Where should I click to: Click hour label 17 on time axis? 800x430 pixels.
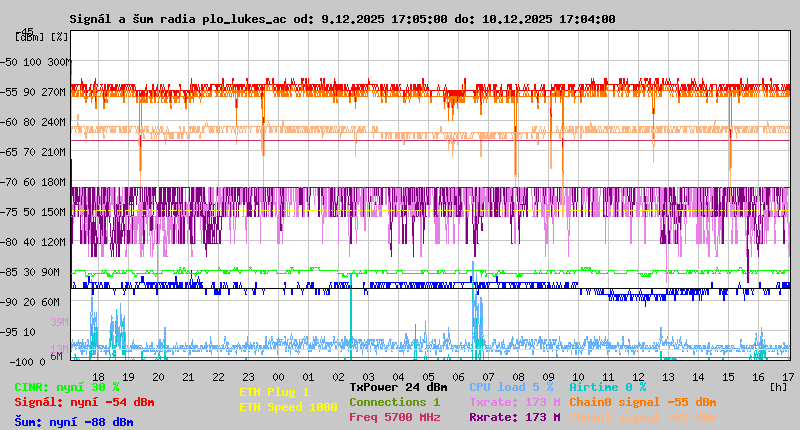pos(788,377)
